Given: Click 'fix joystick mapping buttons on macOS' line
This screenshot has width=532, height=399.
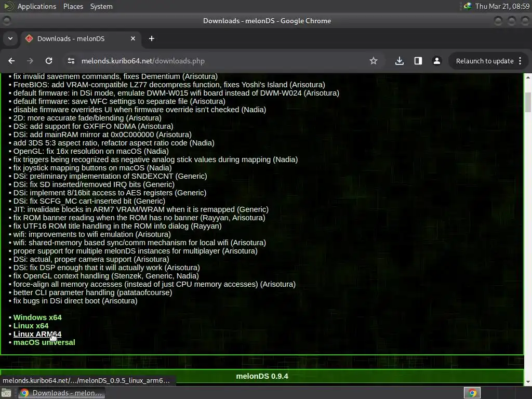Looking at the screenshot, I should coord(92,168).
